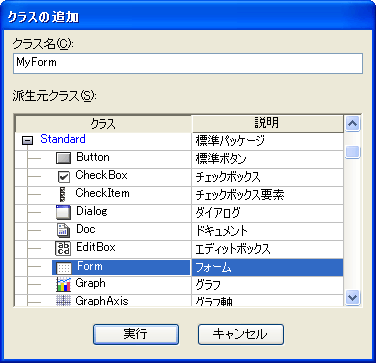Viewport: 376px width, 363px height.
Task: Click the CheckBox class icon
Action: coord(63,176)
